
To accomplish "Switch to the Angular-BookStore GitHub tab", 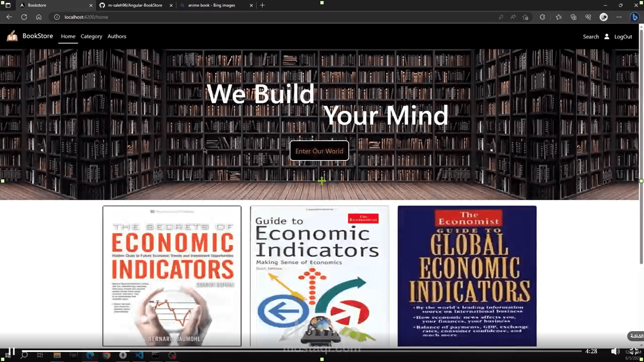I will point(135,5).
